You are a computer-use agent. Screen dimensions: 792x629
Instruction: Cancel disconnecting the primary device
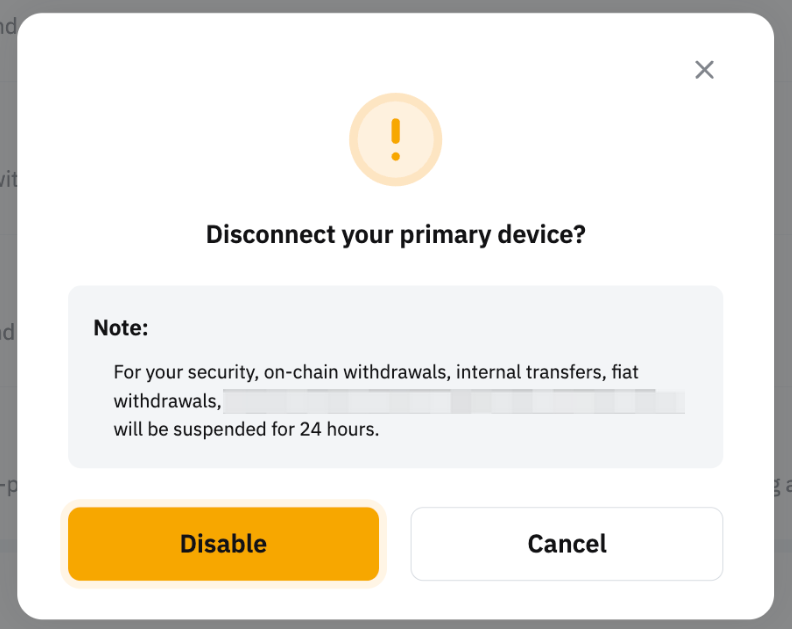click(x=566, y=544)
